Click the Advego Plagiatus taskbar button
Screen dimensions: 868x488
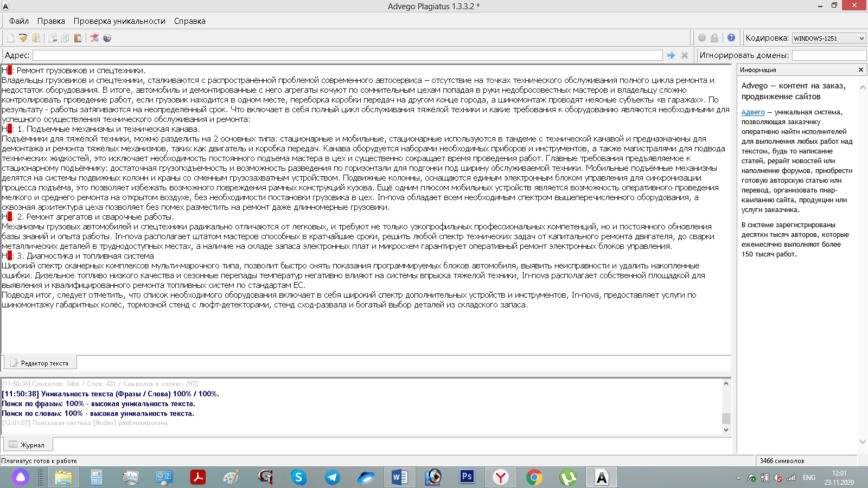(602, 477)
